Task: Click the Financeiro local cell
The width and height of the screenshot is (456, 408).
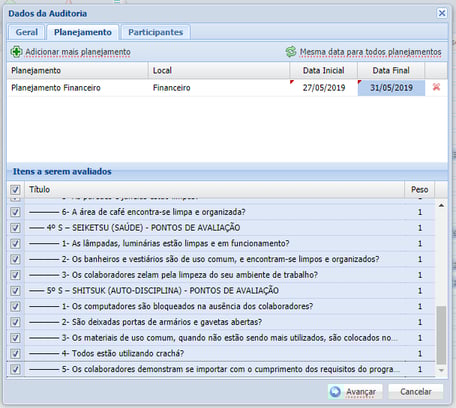Action: pos(219,88)
